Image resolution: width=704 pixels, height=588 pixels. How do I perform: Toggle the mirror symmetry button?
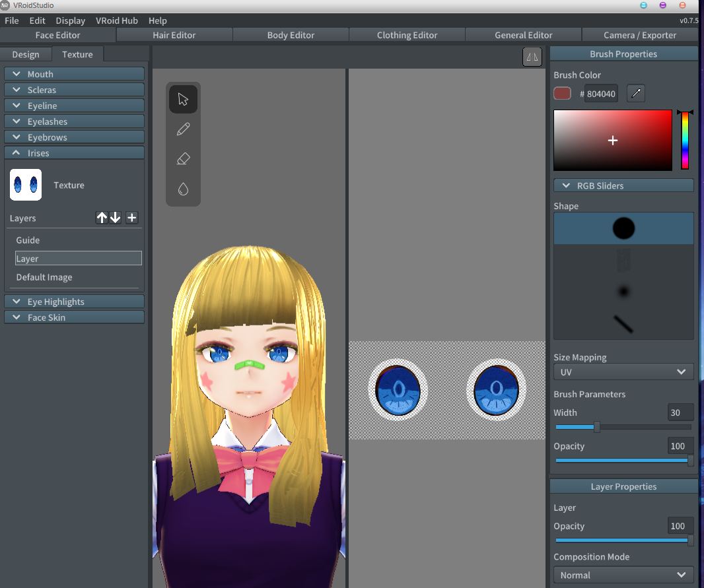(532, 57)
